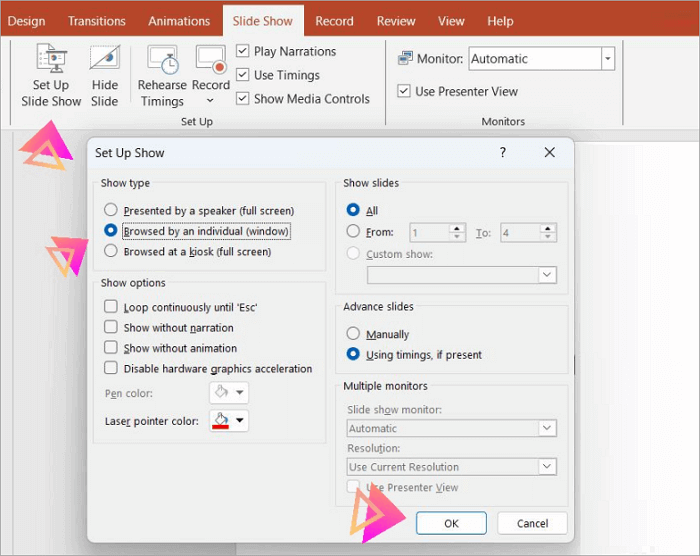The width and height of the screenshot is (700, 556).
Task: Open Rehearse Timings tool
Action: (x=162, y=62)
